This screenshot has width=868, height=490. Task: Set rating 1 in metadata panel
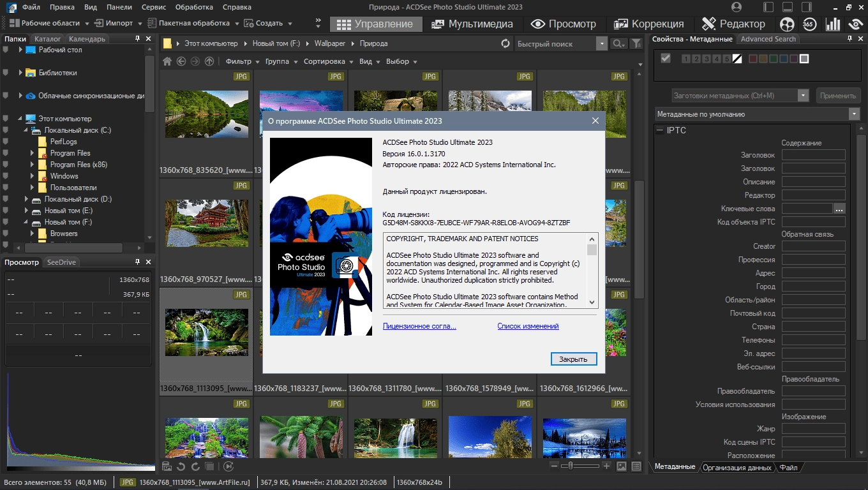click(x=686, y=59)
